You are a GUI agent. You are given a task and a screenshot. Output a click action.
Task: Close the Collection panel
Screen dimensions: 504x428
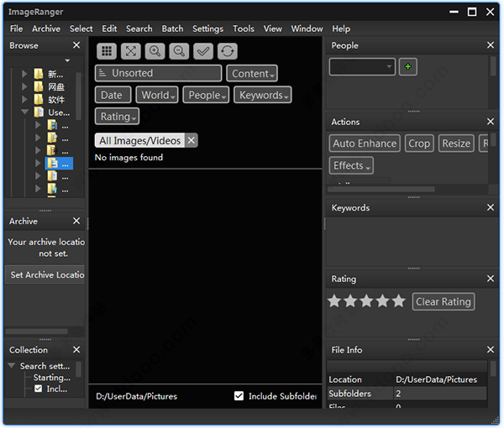tap(76, 350)
